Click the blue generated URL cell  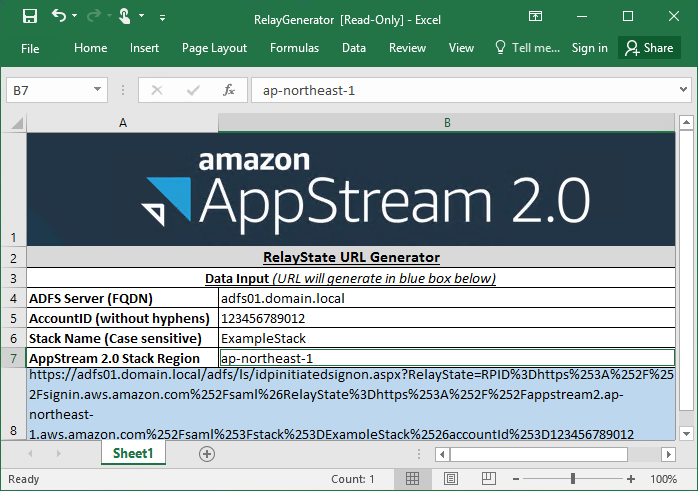click(x=351, y=404)
